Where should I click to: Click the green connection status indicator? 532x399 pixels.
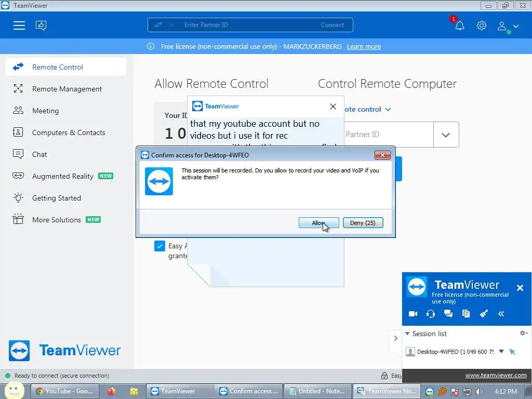click(x=7, y=376)
